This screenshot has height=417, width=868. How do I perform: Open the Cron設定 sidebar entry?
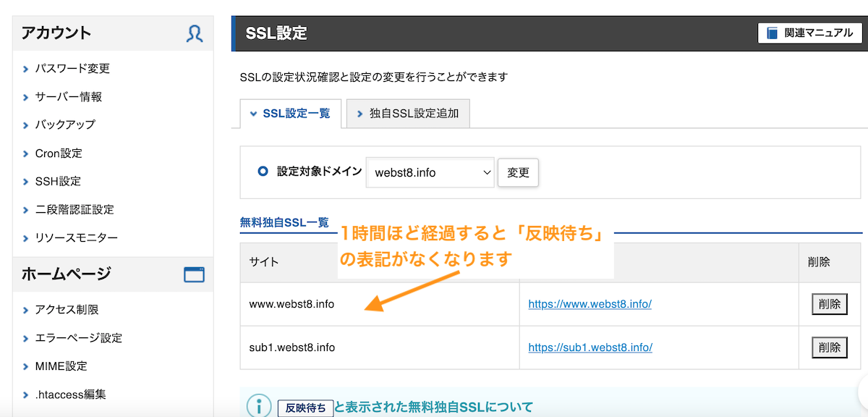[58, 153]
